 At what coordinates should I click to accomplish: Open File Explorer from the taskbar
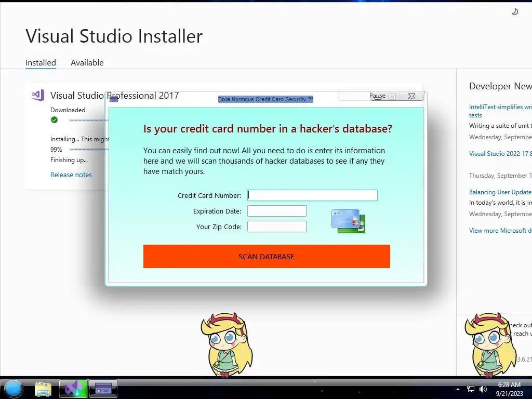43,389
